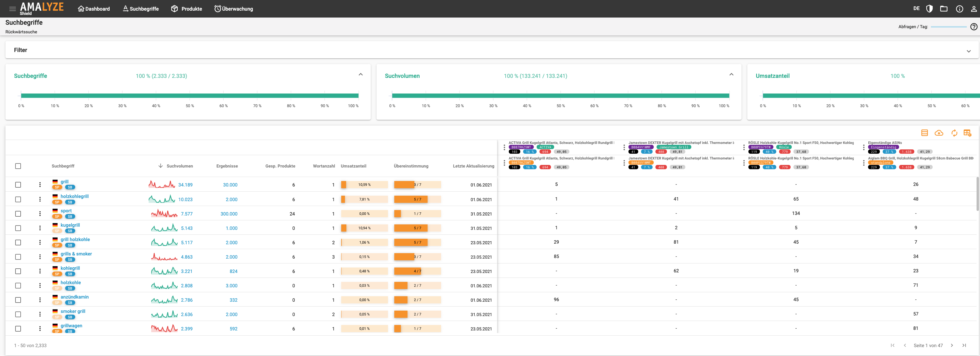The image size is (980, 356).
Task: Click the SB badge under holzkohlegrill
Action: pyautogui.click(x=70, y=202)
